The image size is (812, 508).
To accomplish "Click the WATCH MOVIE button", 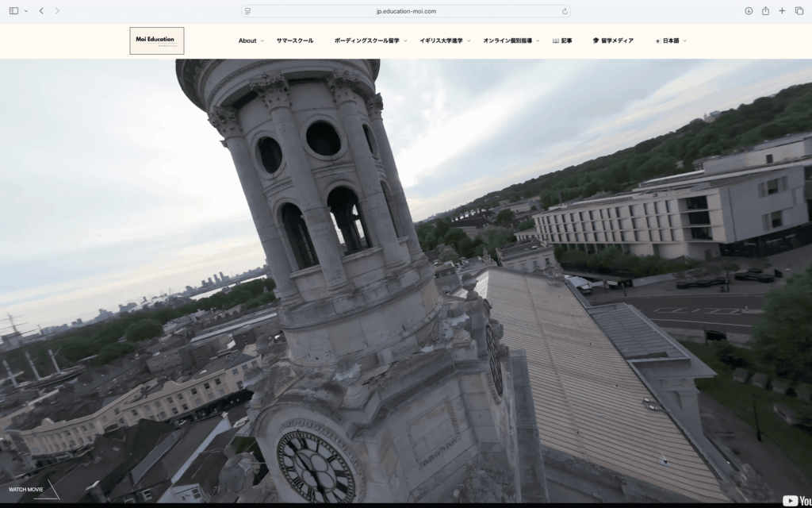I will [26, 489].
